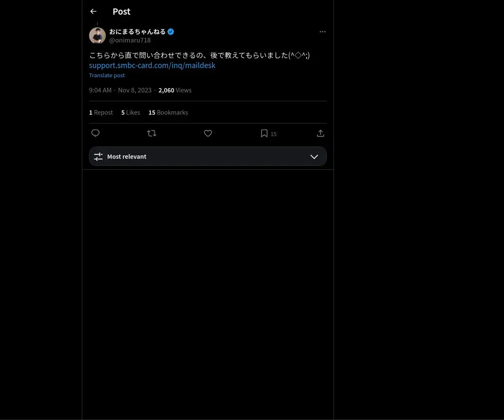Open the Most relevant sort selector

click(207, 157)
